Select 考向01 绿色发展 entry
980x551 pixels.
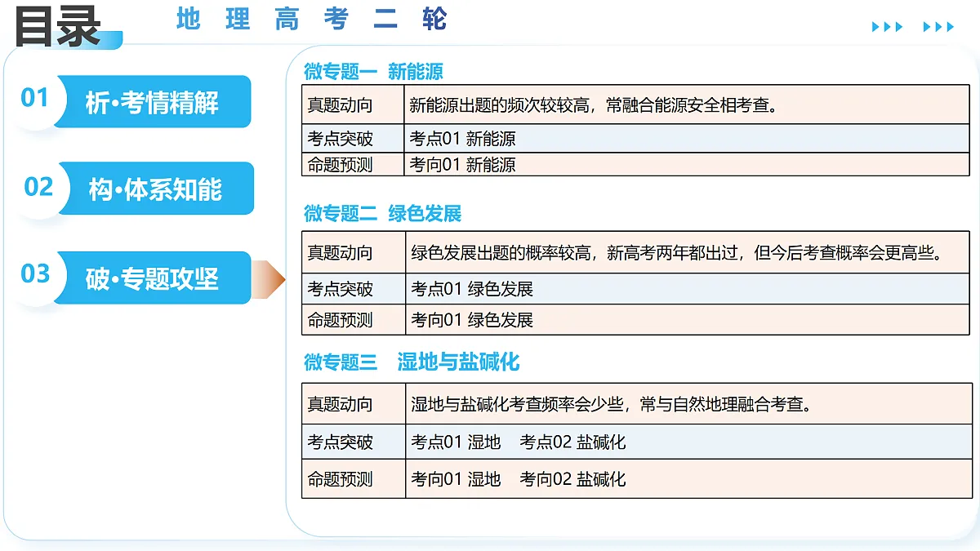[472, 320]
